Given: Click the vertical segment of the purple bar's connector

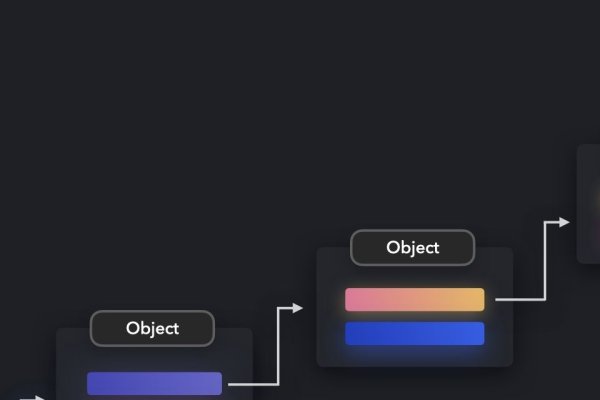Looking at the screenshot, I should click(x=276, y=346).
